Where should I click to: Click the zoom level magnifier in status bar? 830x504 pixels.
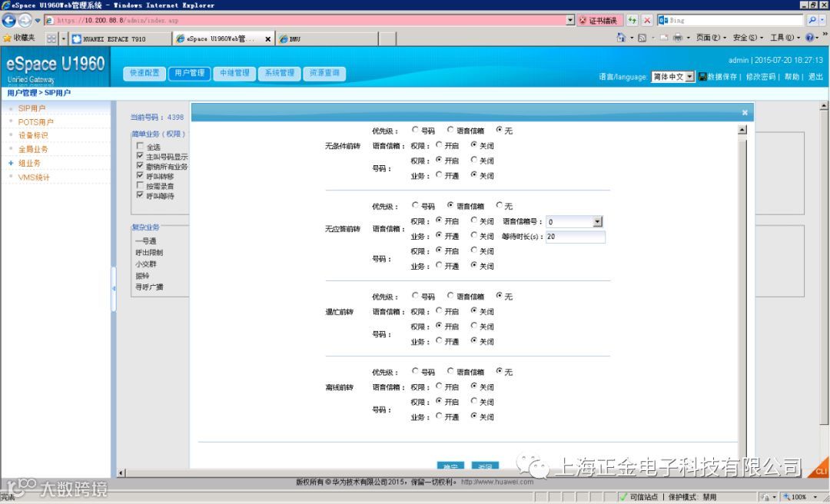click(x=787, y=497)
